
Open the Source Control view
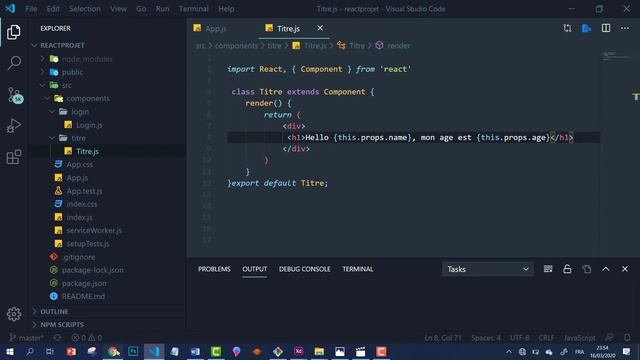[15, 95]
